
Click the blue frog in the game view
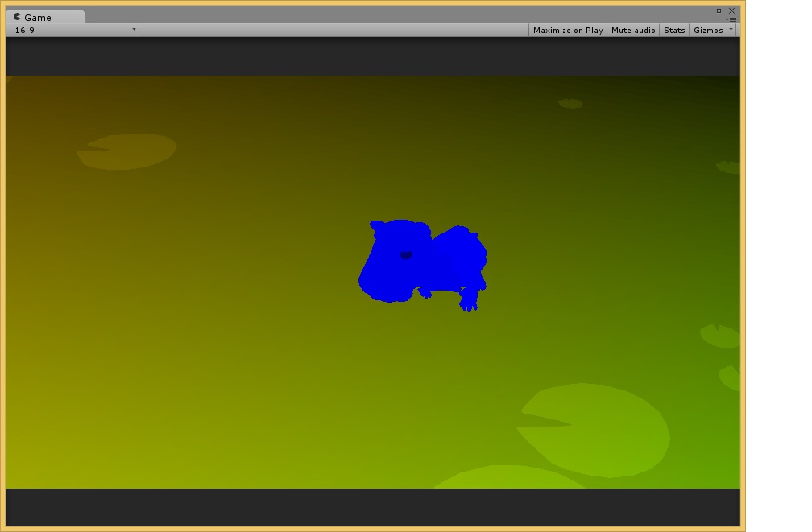[423, 264]
